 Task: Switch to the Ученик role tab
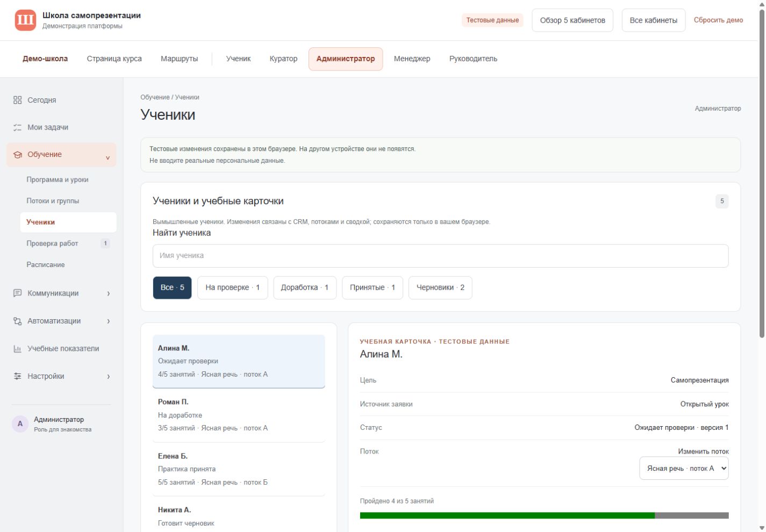[x=238, y=59]
